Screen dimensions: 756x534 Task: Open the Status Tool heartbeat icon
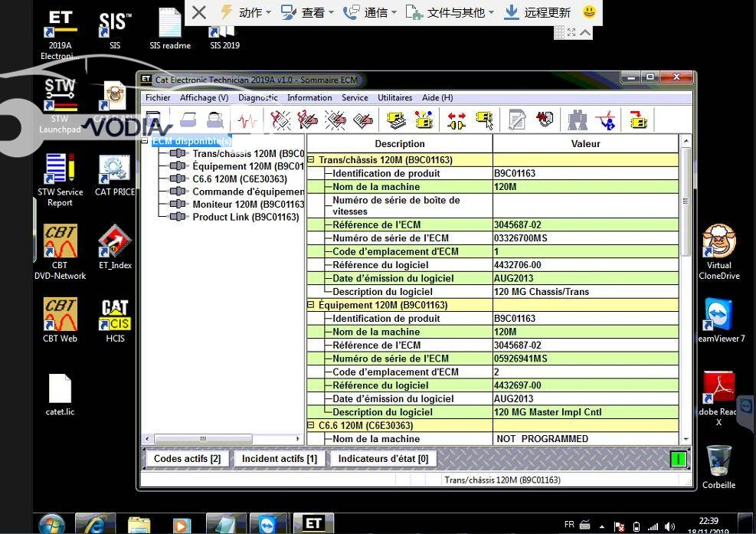tap(247, 120)
